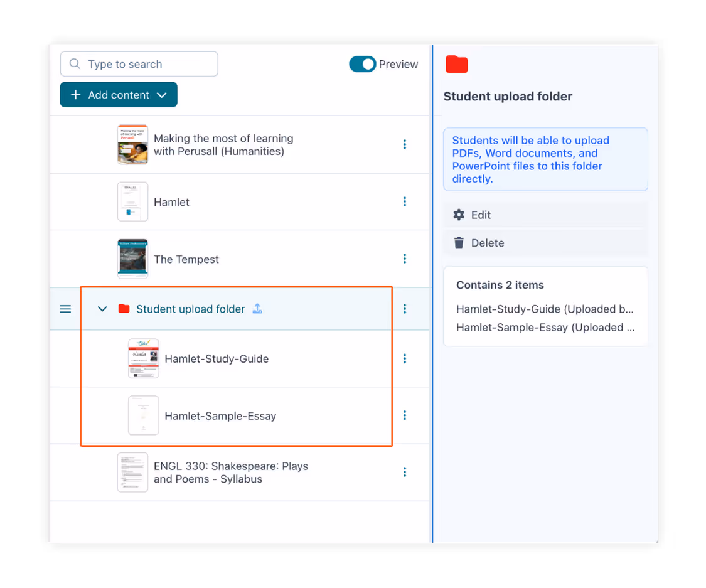Click the red folder icon above Student upload folder title
706x588 pixels.
[x=456, y=64]
